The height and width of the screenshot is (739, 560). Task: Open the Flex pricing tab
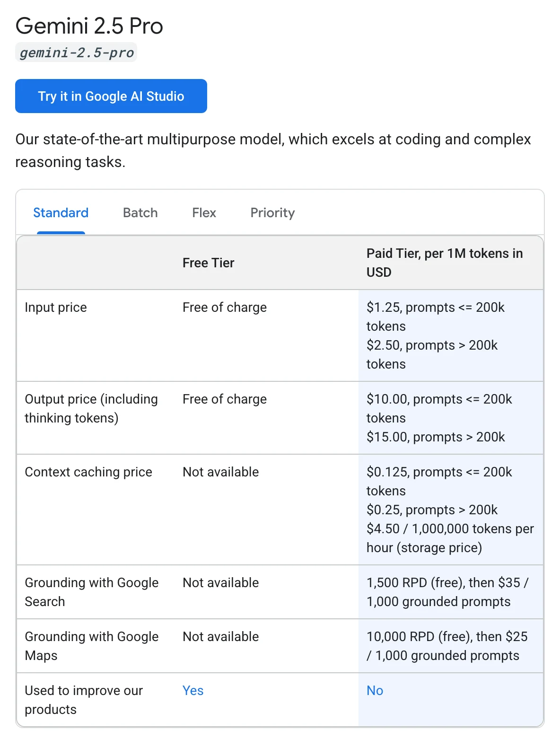(204, 213)
